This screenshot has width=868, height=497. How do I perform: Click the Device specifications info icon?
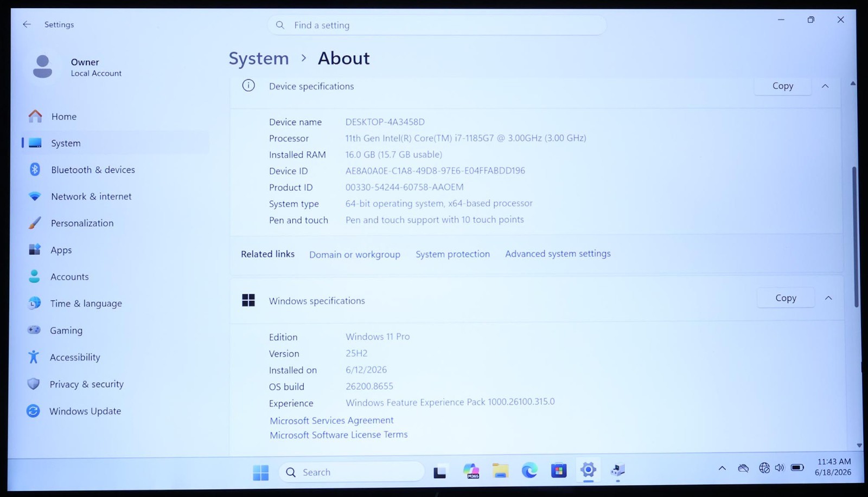coord(248,85)
